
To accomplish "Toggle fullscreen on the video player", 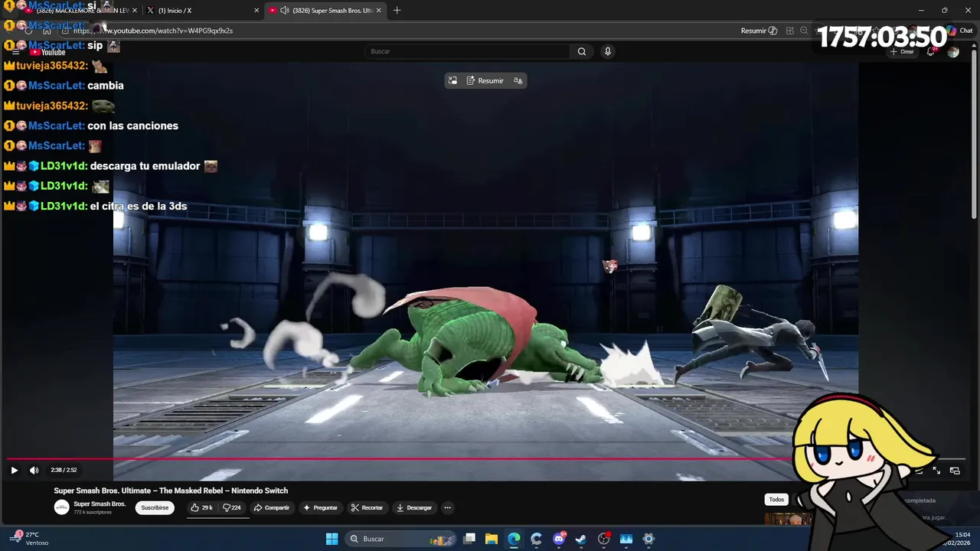I will click(x=936, y=471).
